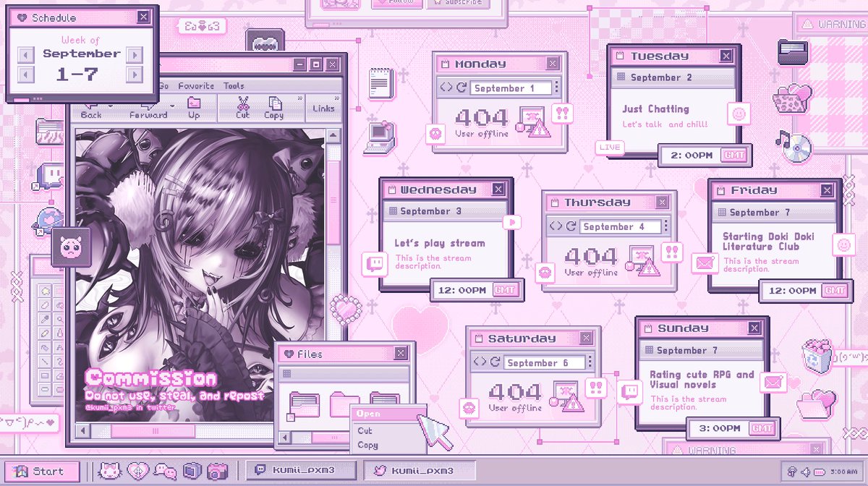The width and height of the screenshot is (868, 486).
Task: Click the smiley icon beside Tuesday window
Action: (x=739, y=114)
